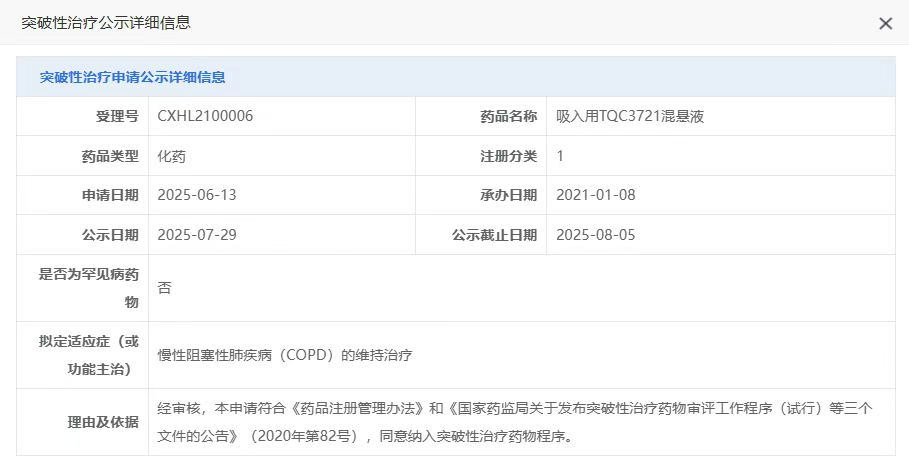
Task: Click the drug name 吸入用TQC3721混悬液
Action: click(x=630, y=116)
